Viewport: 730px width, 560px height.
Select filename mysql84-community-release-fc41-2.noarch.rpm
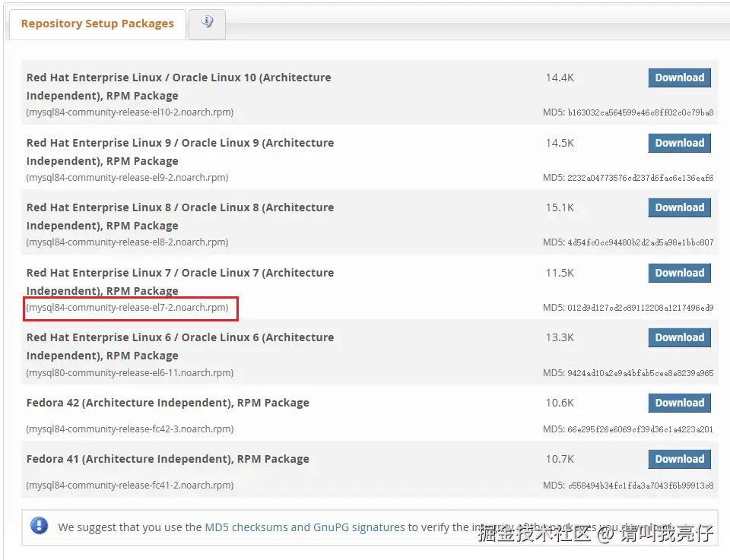[x=130, y=485]
